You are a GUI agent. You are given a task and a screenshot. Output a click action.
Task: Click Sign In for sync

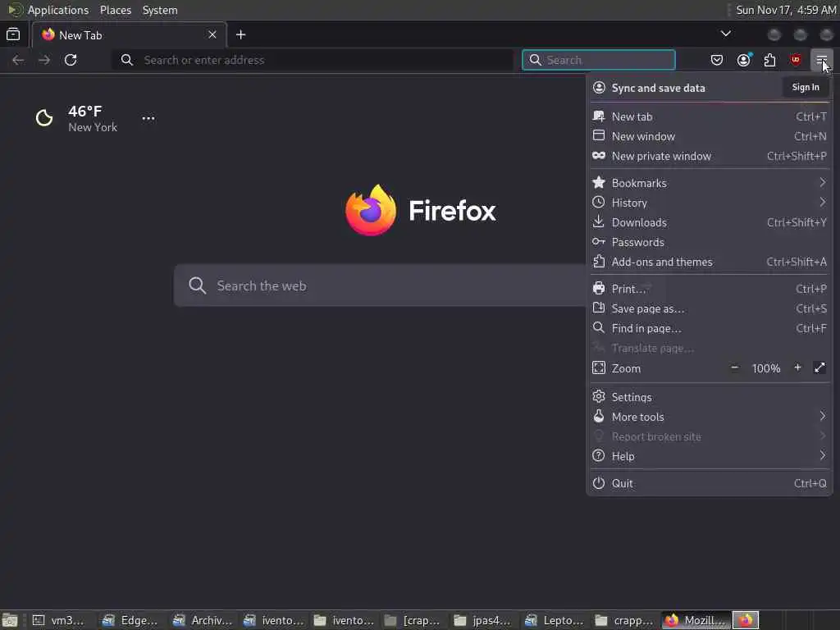tap(806, 87)
